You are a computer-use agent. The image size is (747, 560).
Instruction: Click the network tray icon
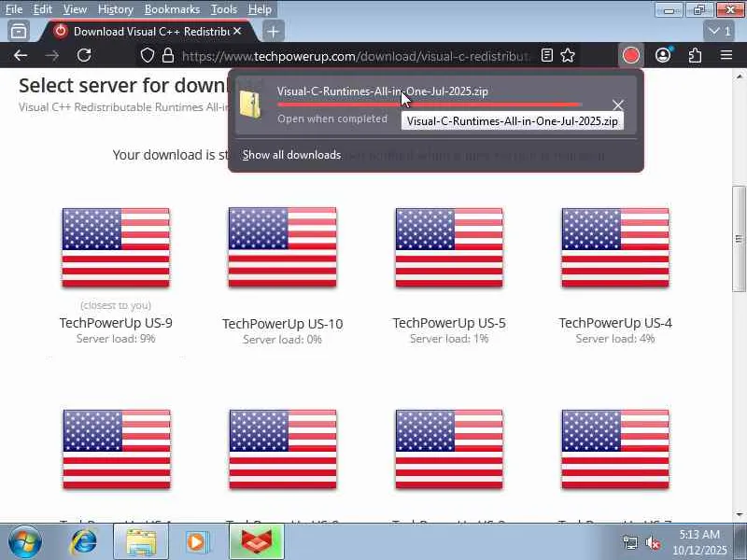click(629, 542)
